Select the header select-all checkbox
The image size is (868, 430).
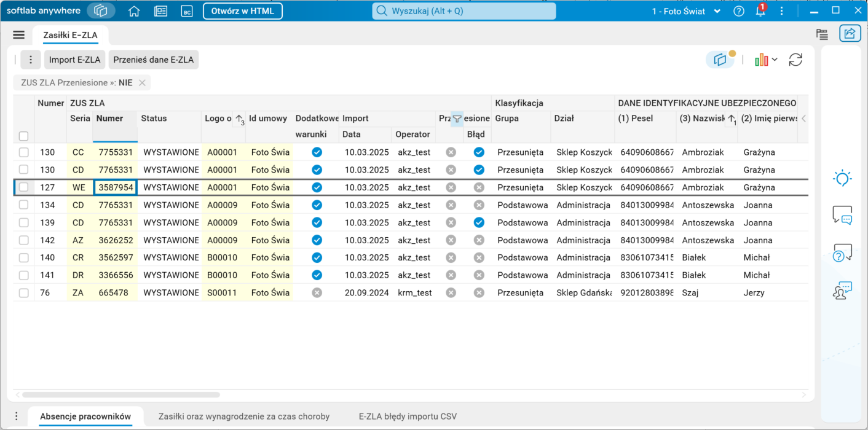(23, 136)
